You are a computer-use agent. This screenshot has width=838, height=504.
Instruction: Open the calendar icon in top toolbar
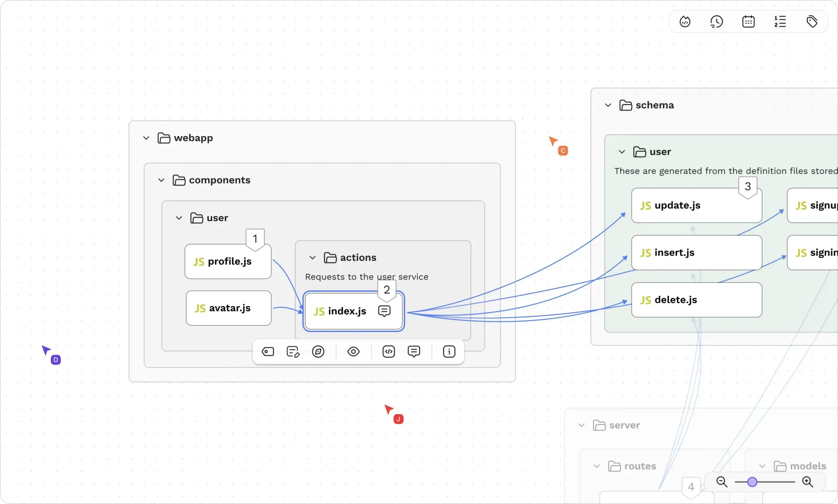click(x=748, y=21)
